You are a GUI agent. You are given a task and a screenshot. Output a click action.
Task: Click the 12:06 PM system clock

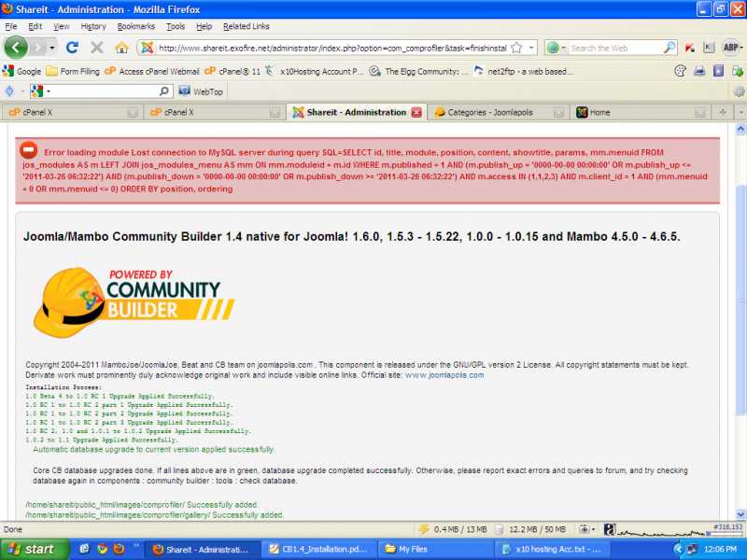720,549
